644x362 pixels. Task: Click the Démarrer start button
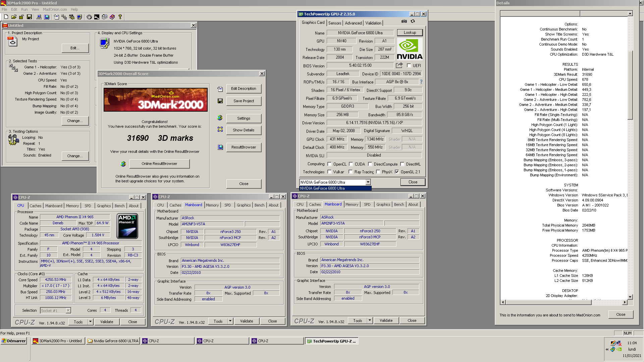point(14,341)
